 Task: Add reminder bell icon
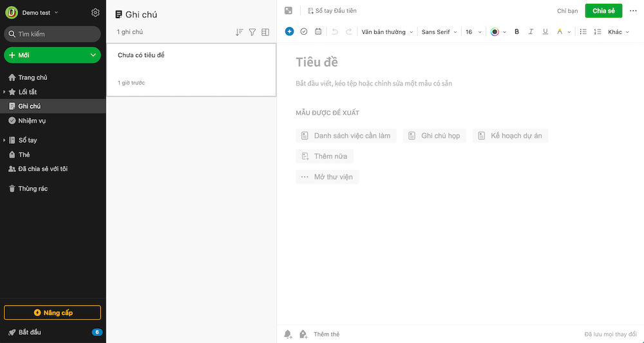[x=289, y=334]
